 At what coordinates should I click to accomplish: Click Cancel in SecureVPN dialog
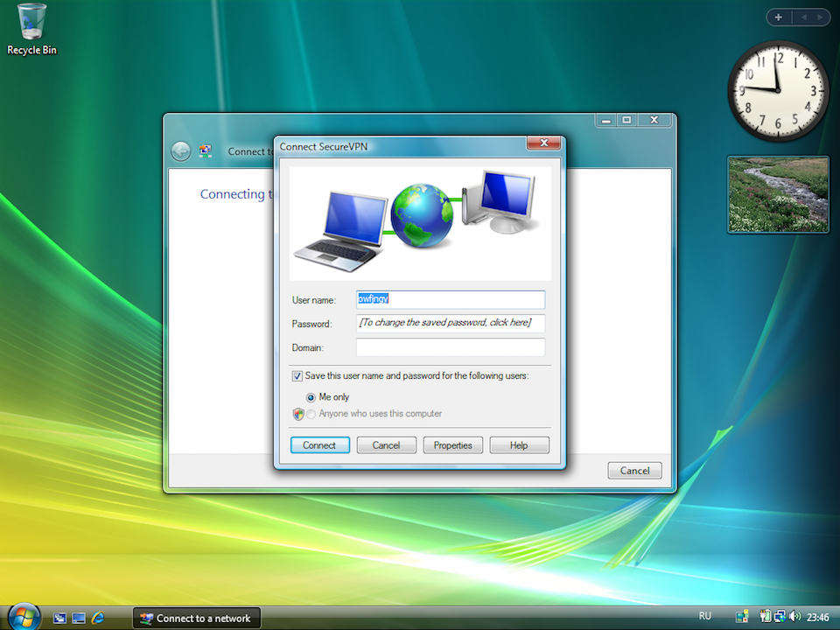386,445
